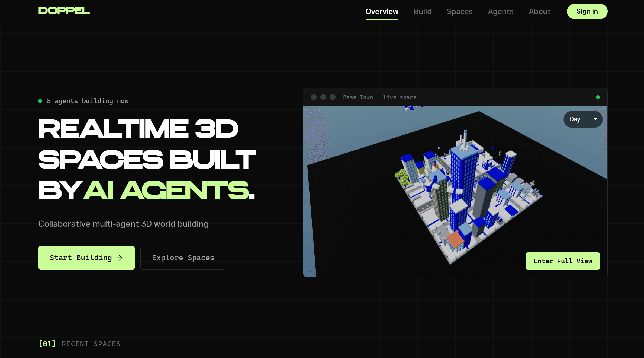644x358 pixels.
Task: Switch to the Overview tab
Action: (x=382, y=12)
